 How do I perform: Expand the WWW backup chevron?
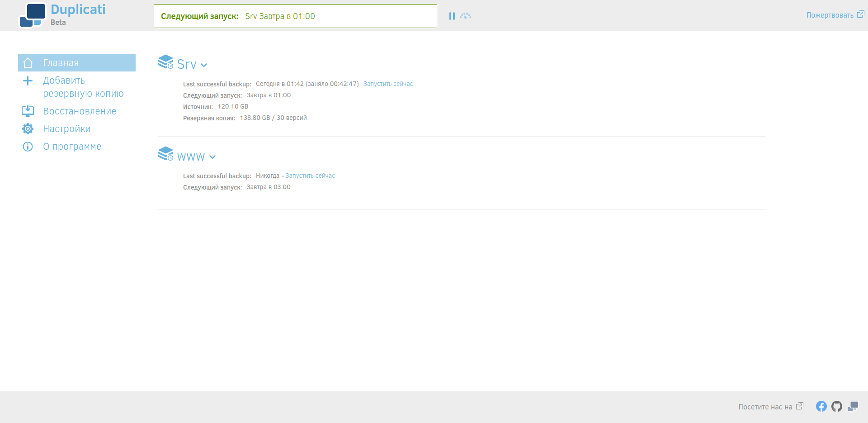212,157
